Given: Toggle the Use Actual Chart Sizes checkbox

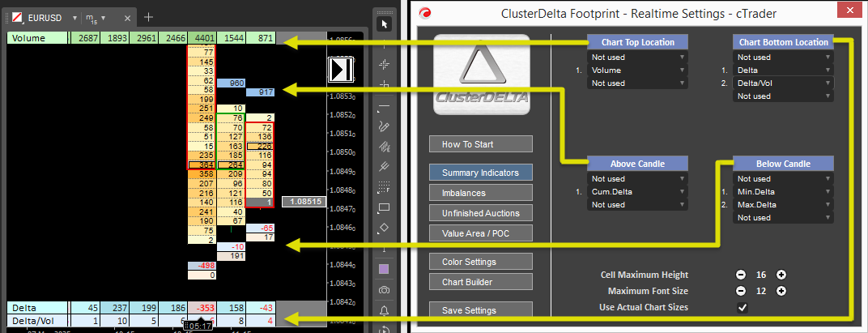Looking at the screenshot, I should [742, 307].
